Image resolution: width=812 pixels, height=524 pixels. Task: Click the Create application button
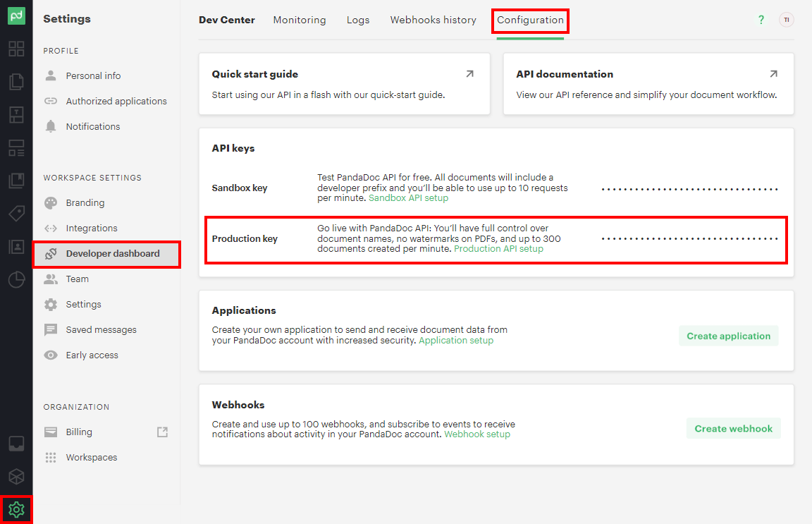728,336
